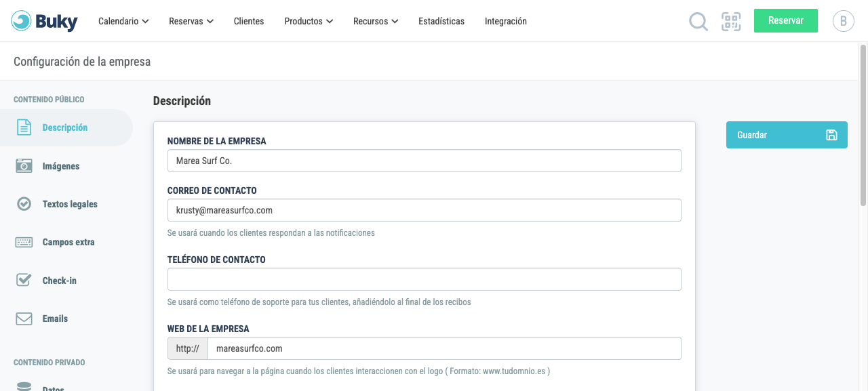868x391 pixels.
Task: Click the "http://" prefix label
Action: pyautogui.click(x=187, y=348)
